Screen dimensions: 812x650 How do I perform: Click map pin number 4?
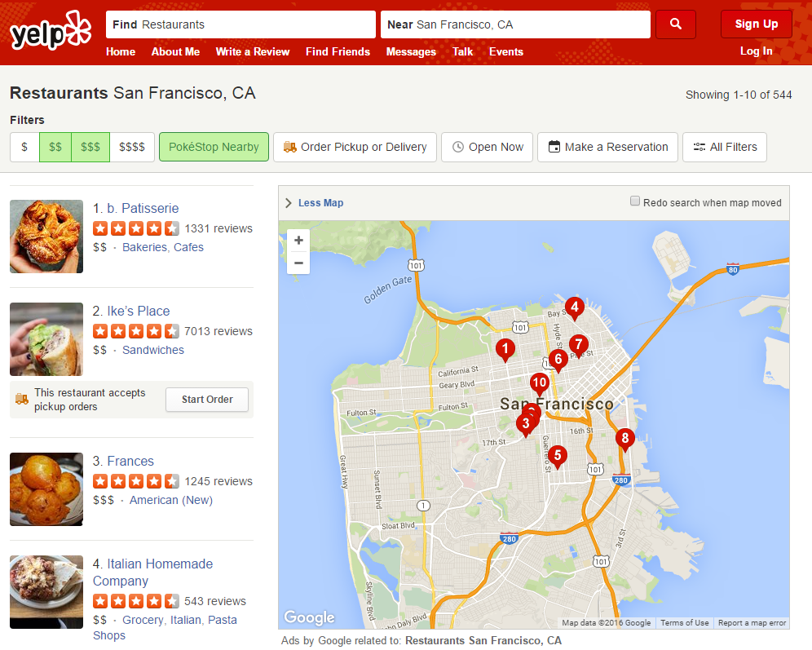click(574, 307)
